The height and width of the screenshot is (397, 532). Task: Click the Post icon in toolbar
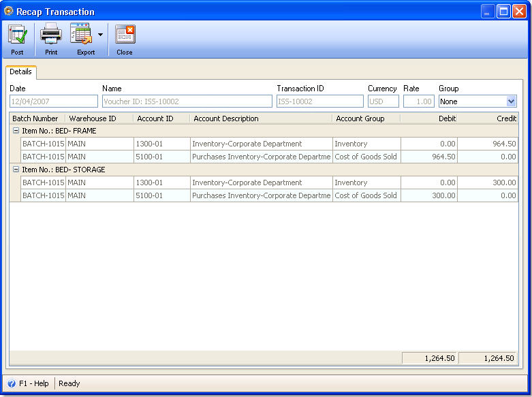click(x=17, y=34)
